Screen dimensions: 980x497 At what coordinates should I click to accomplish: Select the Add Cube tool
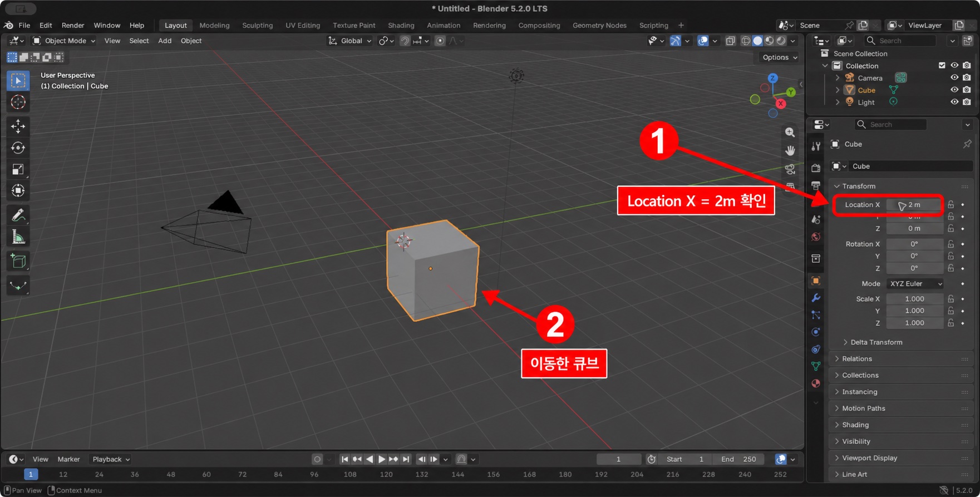pyautogui.click(x=18, y=261)
